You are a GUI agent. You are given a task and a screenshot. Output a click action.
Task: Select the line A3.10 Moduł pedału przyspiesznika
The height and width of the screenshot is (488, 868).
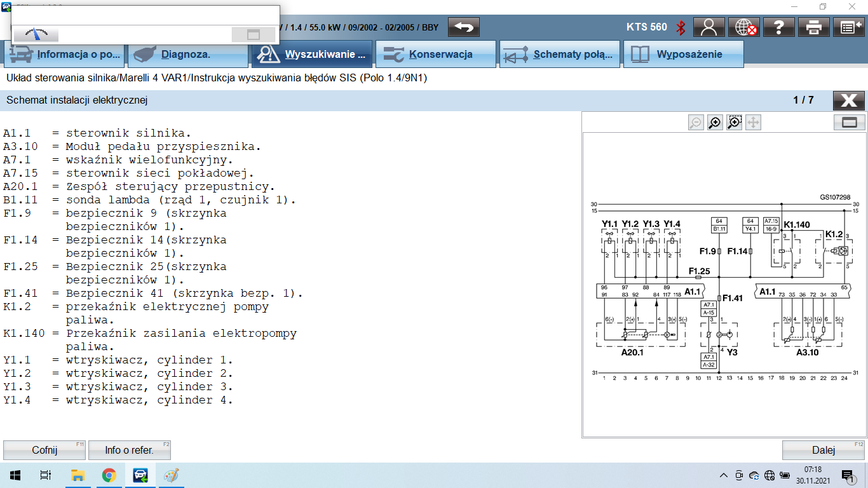pyautogui.click(x=132, y=146)
